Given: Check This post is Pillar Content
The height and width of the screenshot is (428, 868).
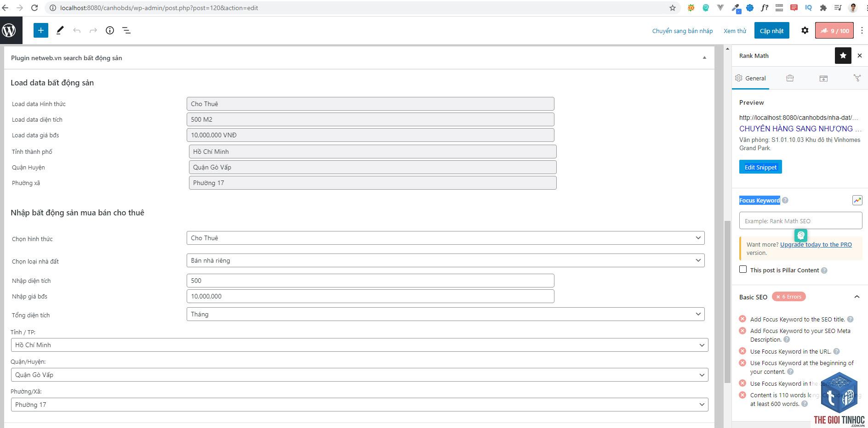Looking at the screenshot, I should 743,270.
